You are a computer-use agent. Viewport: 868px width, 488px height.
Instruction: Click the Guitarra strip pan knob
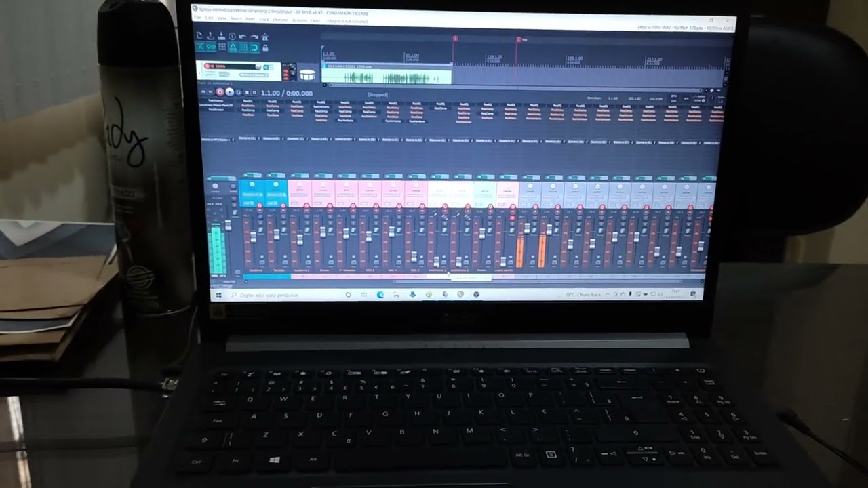252,184
